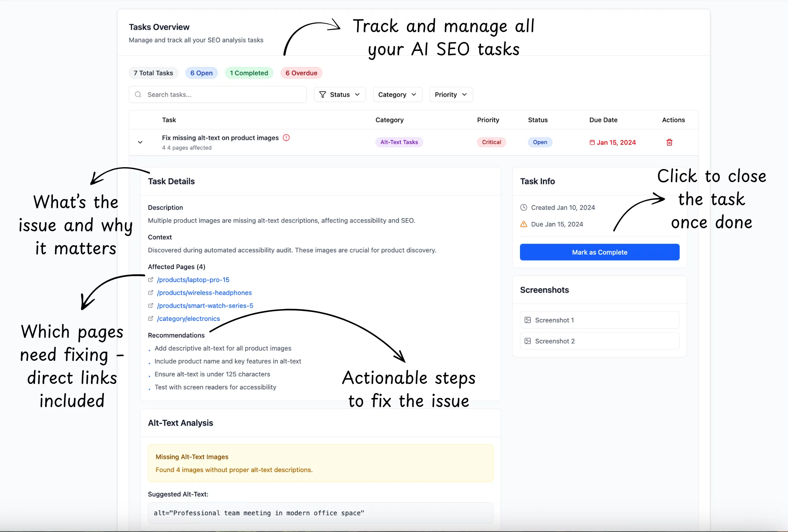Click the image icon next to Screenshot 2
Image resolution: width=788 pixels, height=532 pixels.
527,341
